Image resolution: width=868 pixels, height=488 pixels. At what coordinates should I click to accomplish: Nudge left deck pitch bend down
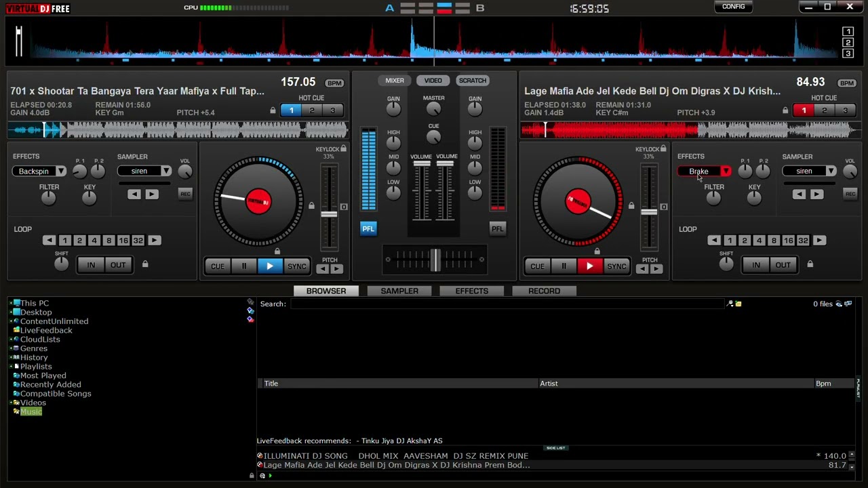coord(322,269)
